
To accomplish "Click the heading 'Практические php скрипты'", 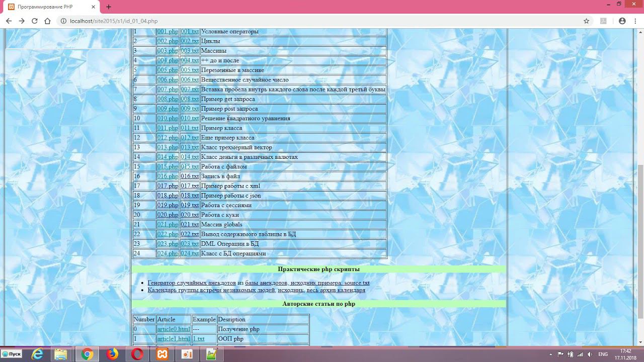I will tap(318, 269).
